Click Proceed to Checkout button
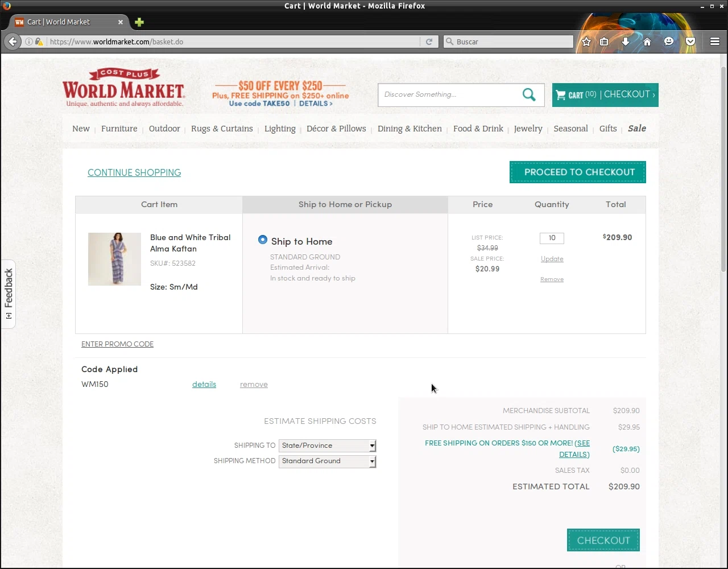 tap(577, 172)
